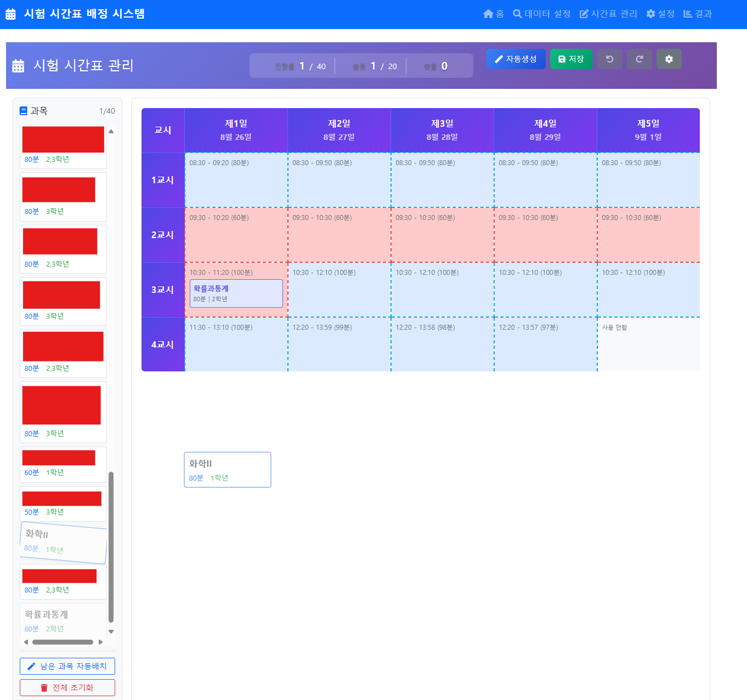The image size is (747, 700).
Task: Click the subject list vertical scrollbar thumb
Action: (x=111, y=547)
